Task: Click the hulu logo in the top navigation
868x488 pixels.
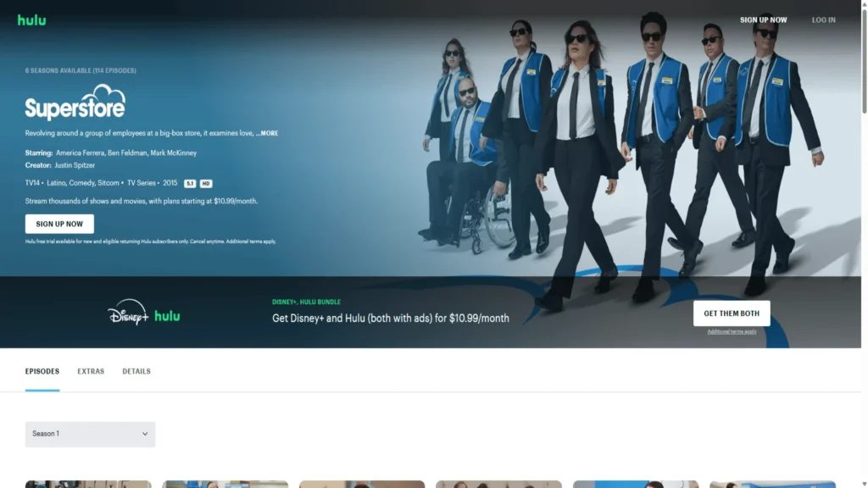Action: pos(31,19)
